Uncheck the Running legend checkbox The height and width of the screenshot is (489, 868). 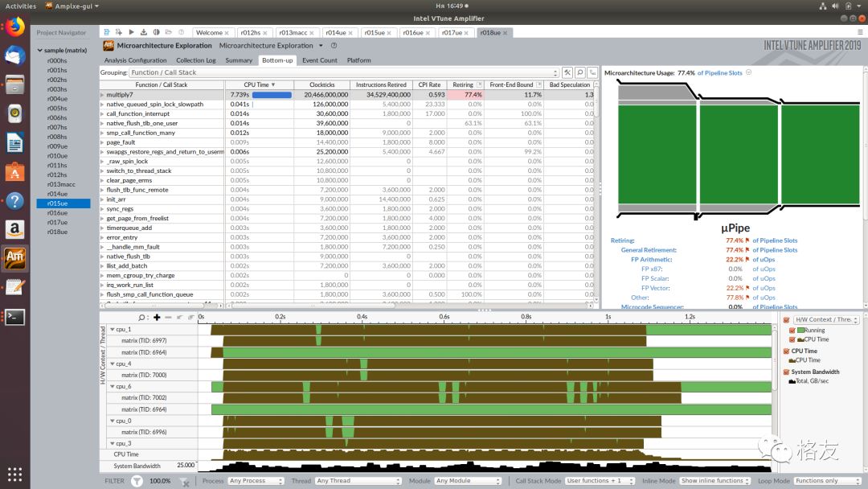(792, 330)
